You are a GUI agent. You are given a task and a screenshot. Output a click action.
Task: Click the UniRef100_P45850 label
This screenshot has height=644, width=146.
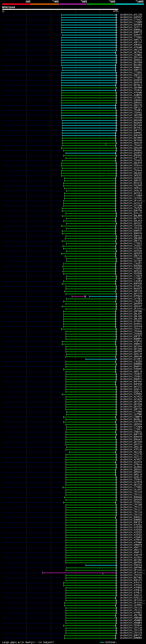tap(131, 369)
